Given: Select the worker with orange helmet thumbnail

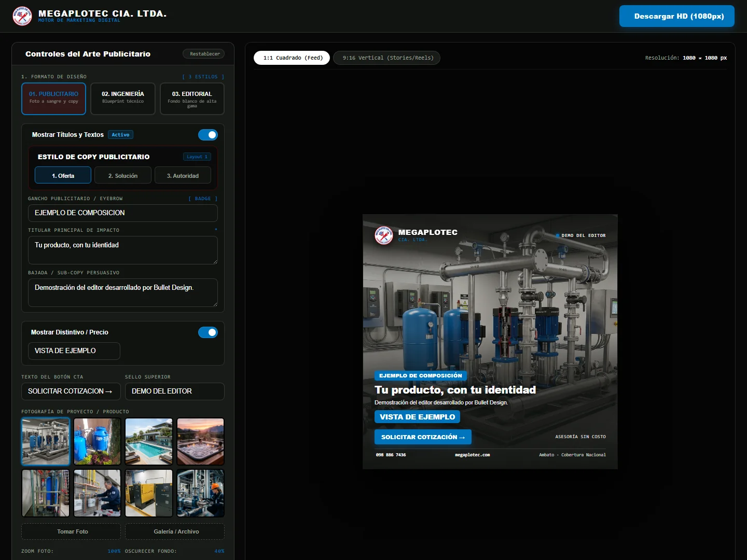Looking at the screenshot, I should [x=201, y=493].
